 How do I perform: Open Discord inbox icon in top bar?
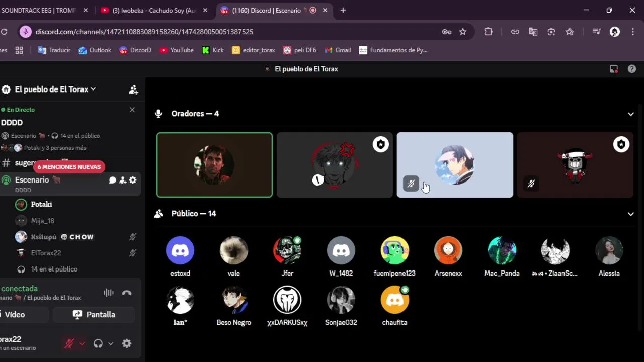pyautogui.click(x=614, y=69)
